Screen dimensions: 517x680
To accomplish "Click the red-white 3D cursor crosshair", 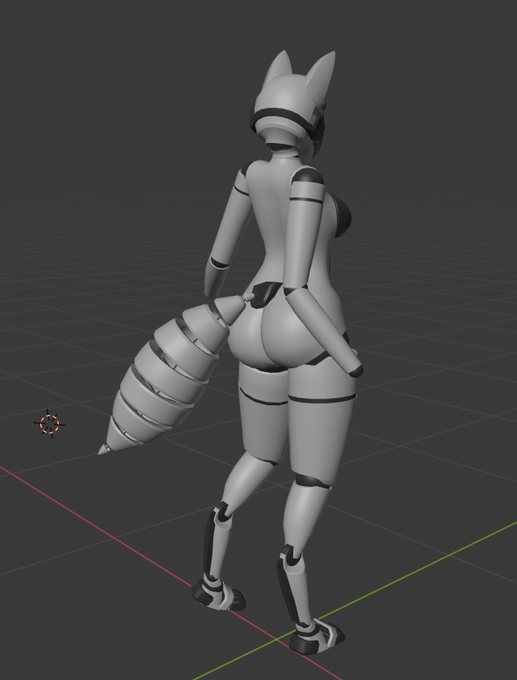I will (50, 424).
